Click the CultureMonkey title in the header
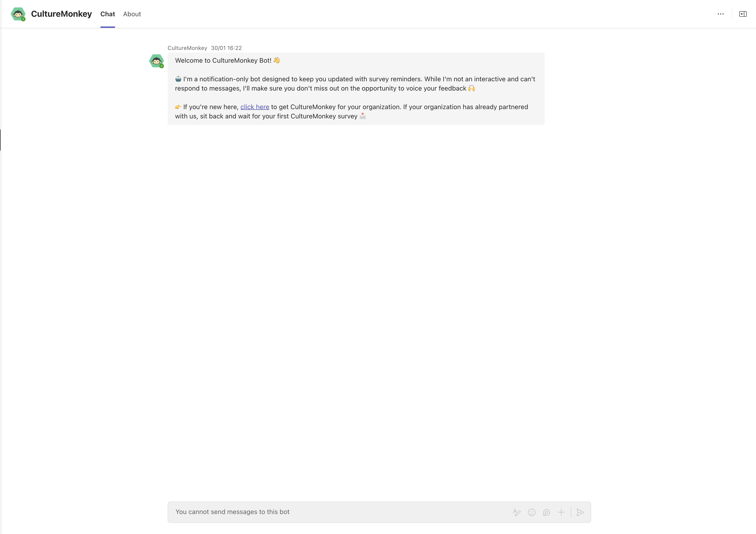 61,14
